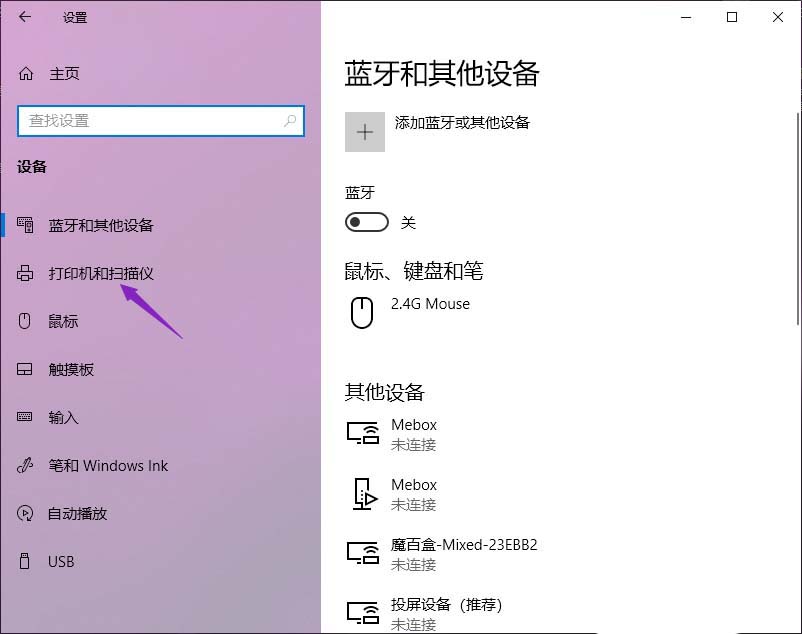This screenshot has height=634, width=802.
Task: Go to 主页 settings home
Action: coord(64,74)
